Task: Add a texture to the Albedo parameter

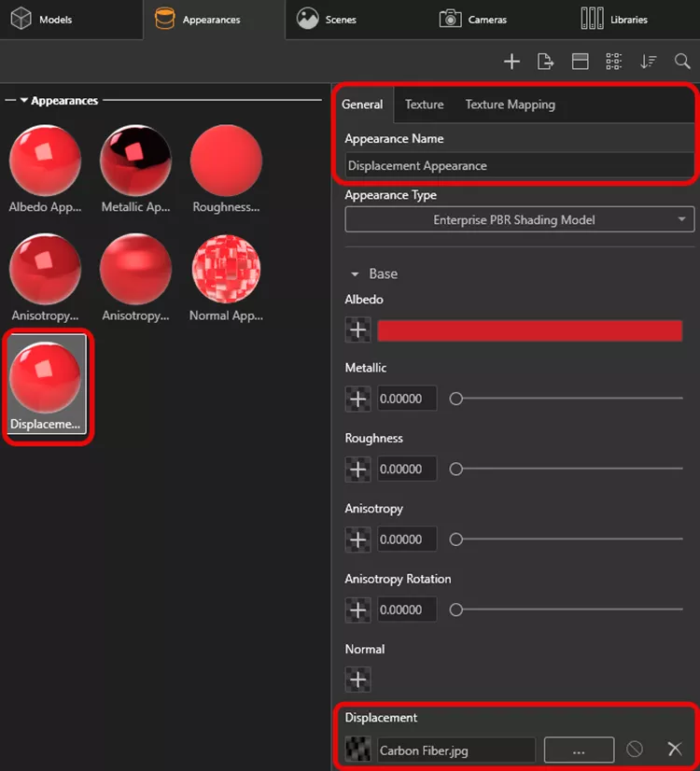Action: click(x=358, y=329)
